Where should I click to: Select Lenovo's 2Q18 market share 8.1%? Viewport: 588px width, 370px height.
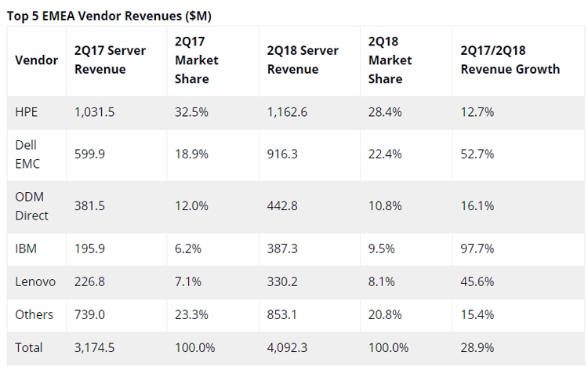(x=381, y=281)
